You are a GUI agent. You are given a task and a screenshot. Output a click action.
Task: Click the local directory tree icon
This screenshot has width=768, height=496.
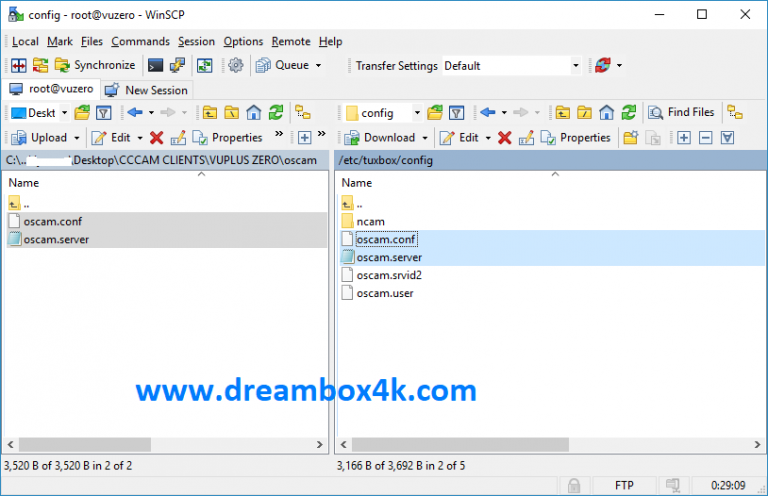(303, 113)
